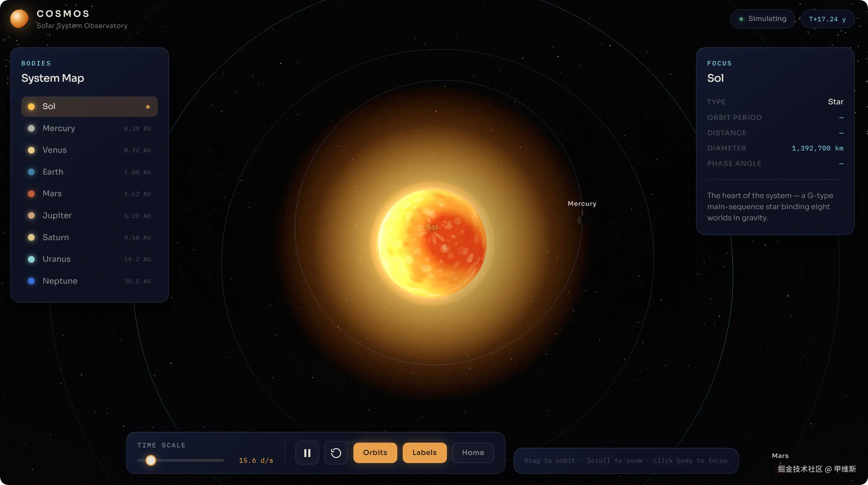The width and height of the screenshot is (868, 485).
Task: Select Mars in the bodies list
Action: (89, 194)
